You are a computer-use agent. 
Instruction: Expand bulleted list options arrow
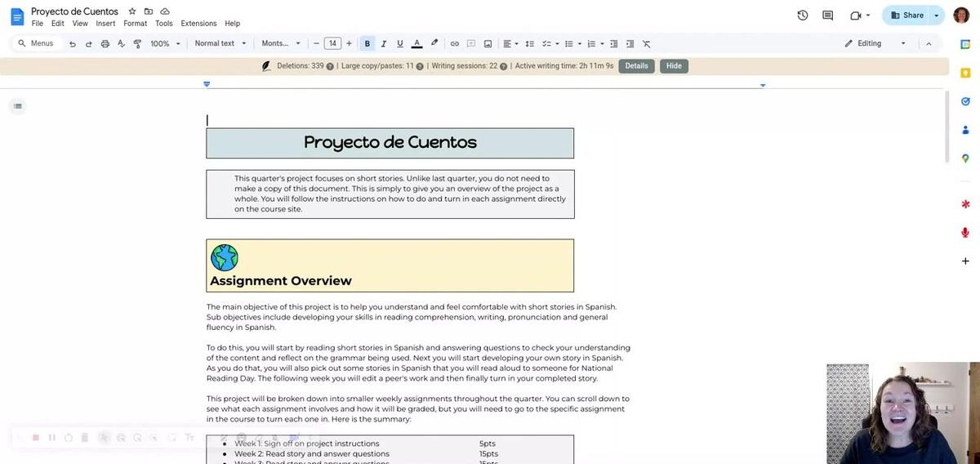coord(580,43)
